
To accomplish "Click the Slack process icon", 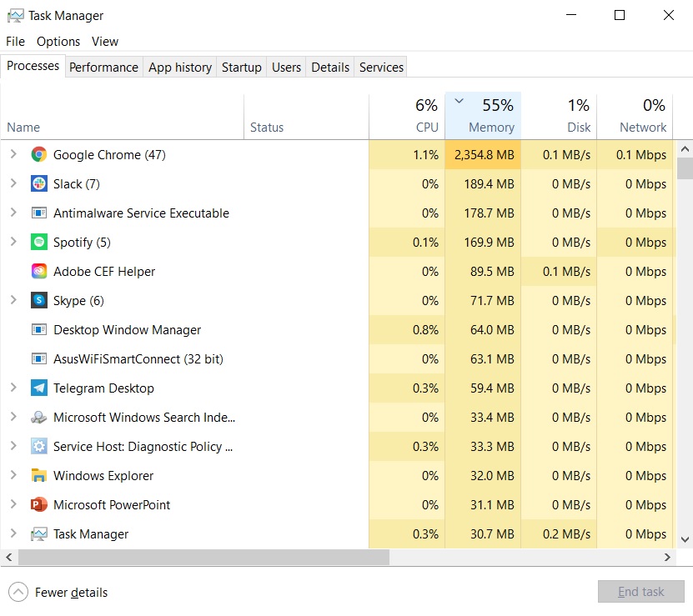I will pyautogui.click(x=39, y=184).
